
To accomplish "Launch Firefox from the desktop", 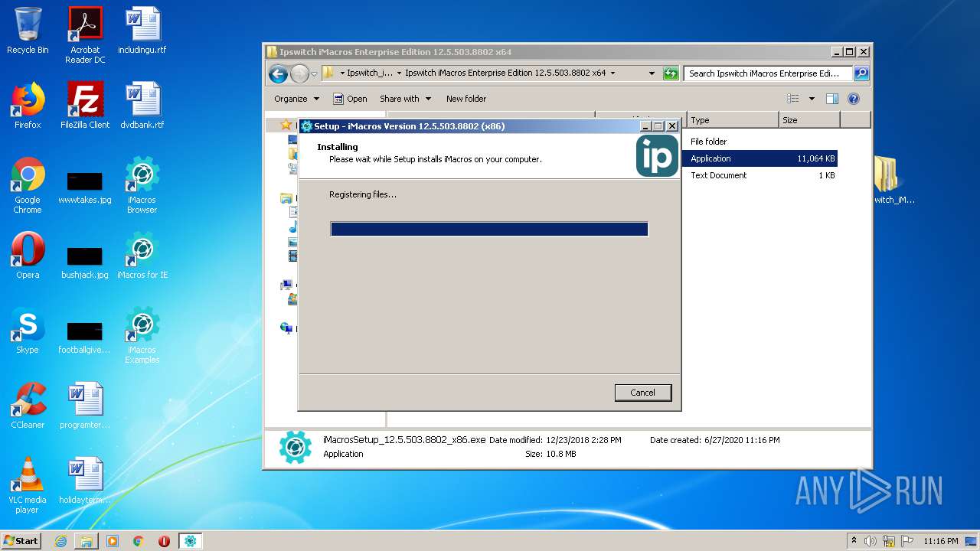I will click(x=28, y=106).
